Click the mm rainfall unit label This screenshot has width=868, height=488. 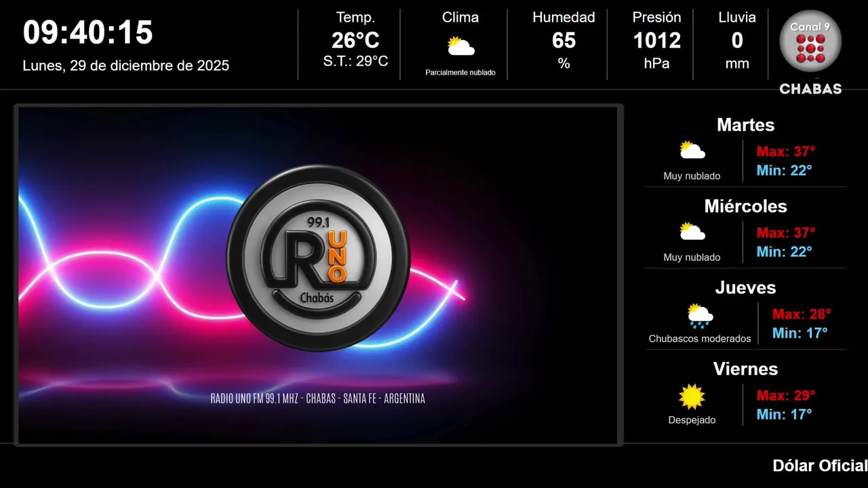click(737, 64)
